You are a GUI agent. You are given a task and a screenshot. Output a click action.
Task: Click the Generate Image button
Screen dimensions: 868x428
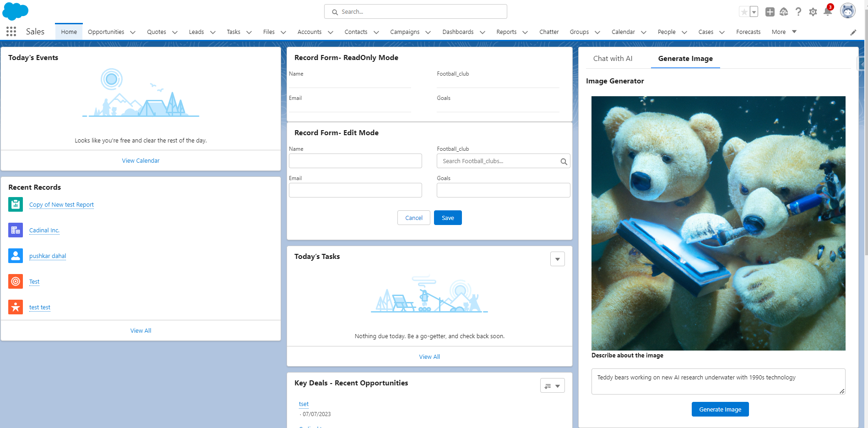[720, 409]
